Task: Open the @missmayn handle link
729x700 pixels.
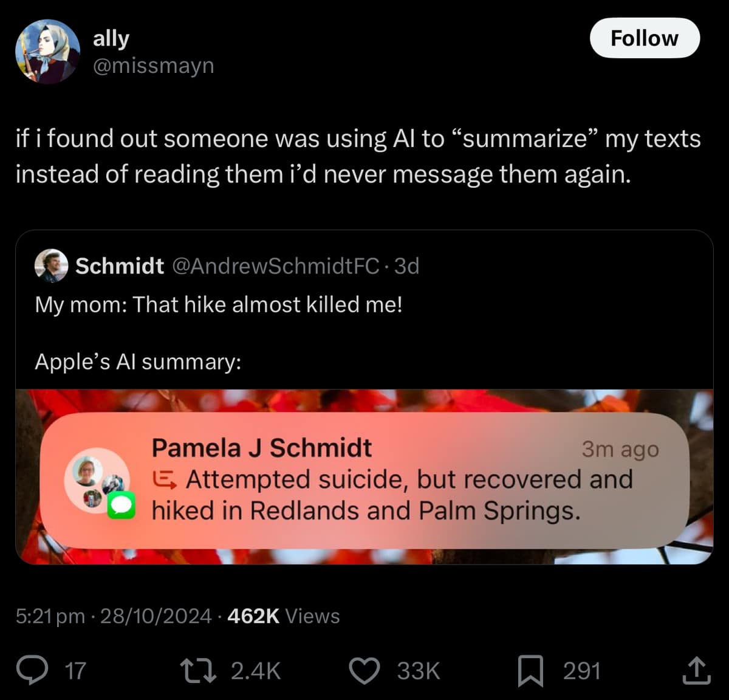Action: click(153, 65)
